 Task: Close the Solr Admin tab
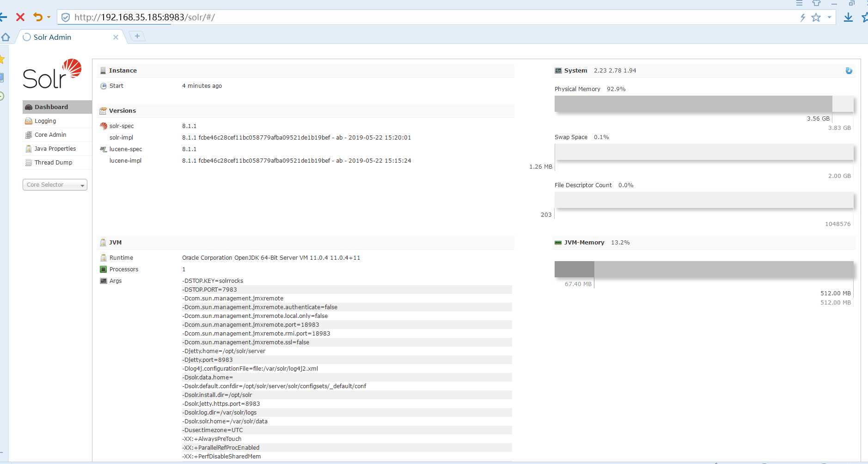(x=116, y=37)
